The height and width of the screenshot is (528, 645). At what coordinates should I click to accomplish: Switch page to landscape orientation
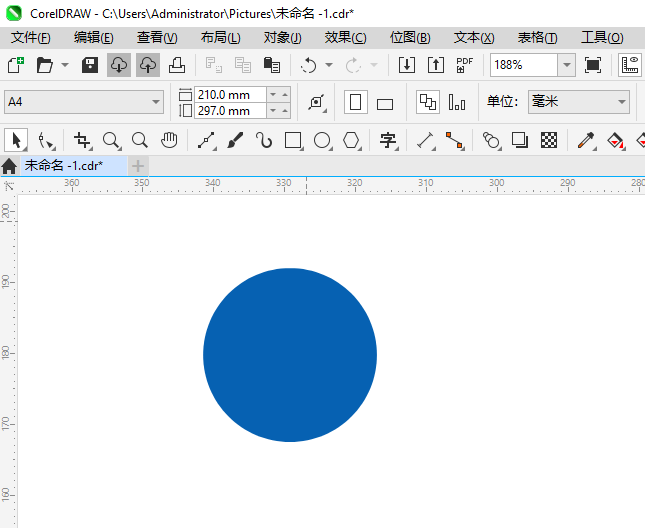(385, 103)
